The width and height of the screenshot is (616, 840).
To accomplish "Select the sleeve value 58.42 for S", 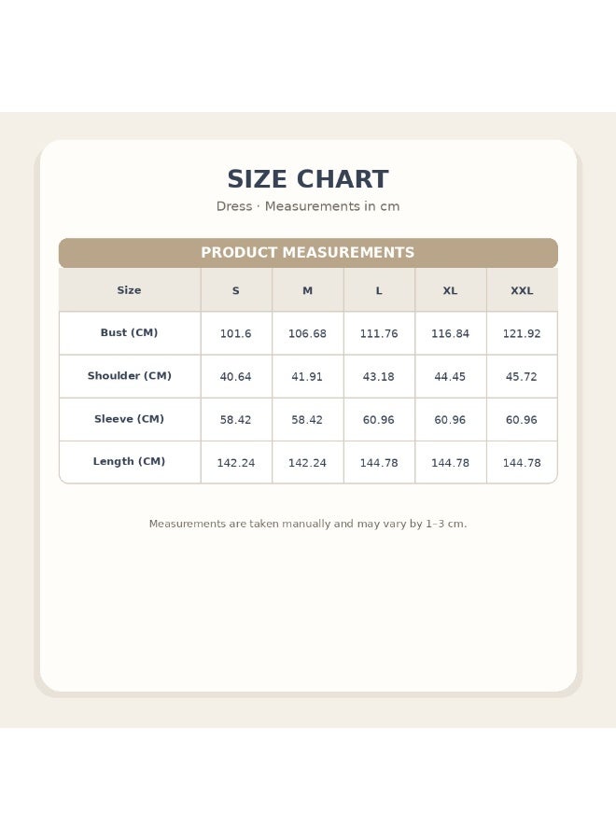I will click(x=236, y=420).
